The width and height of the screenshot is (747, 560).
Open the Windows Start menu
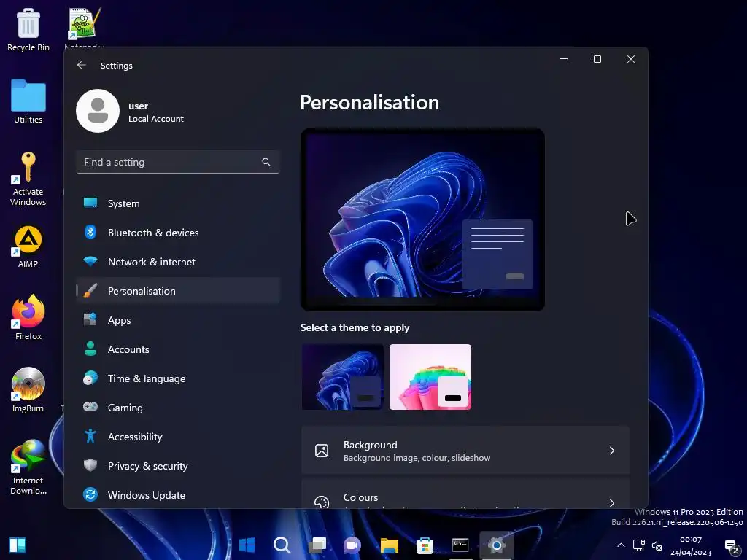click(247, 545)
